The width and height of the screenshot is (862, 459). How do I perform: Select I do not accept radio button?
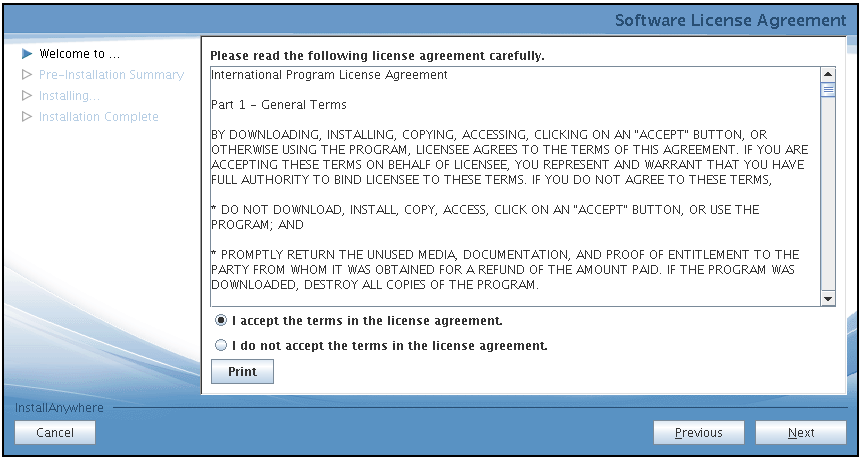coord(221,345)
